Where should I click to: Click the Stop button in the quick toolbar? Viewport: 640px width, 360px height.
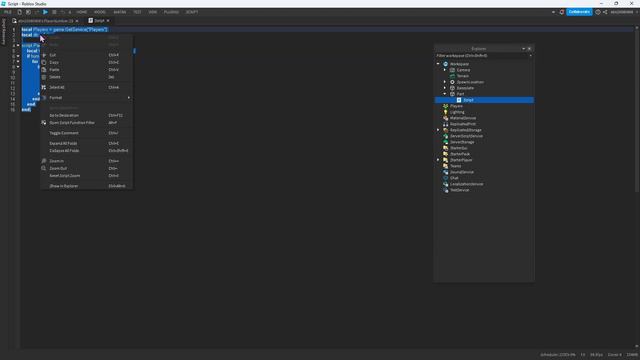tap(54, 12)
